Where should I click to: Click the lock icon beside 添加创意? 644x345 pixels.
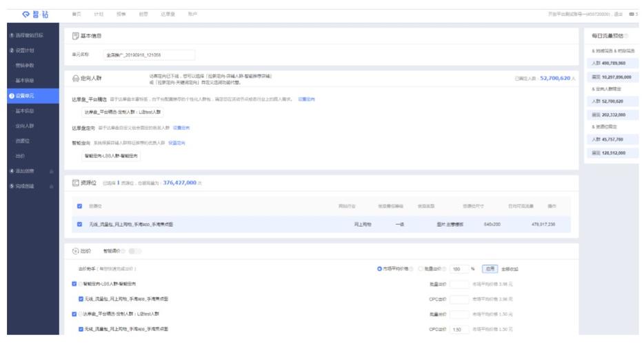[x=51, y=171]
